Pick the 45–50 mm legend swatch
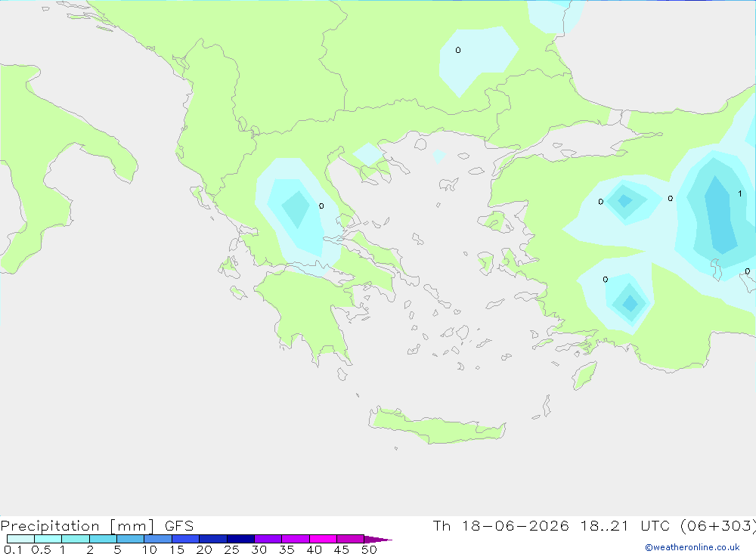This screenshot has height=554, width=756. point(351,539)
